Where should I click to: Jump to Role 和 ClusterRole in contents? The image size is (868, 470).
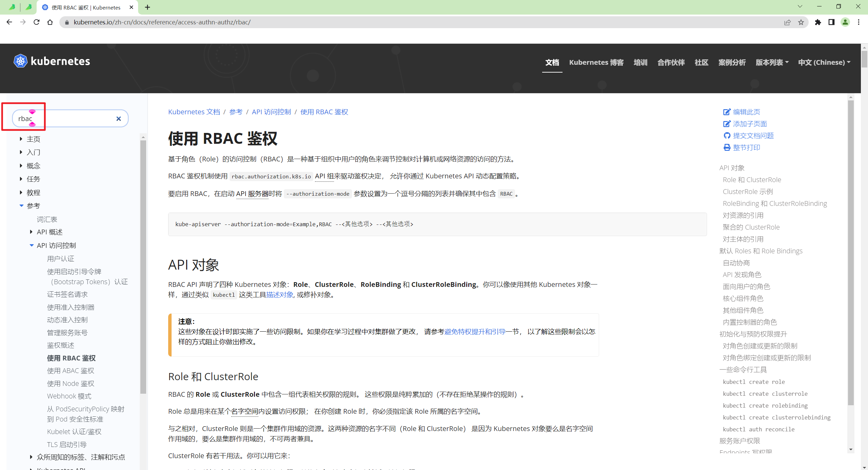coord(752,180)
